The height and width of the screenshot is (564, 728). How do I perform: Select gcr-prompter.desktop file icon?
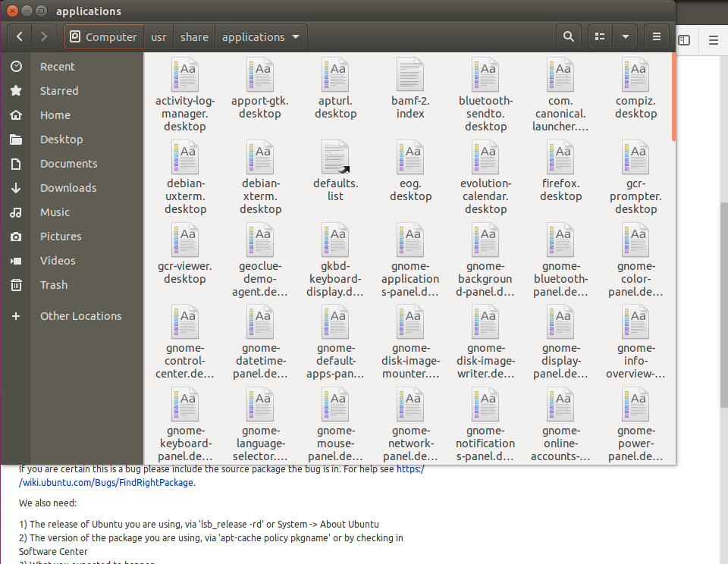tap(635, 157)
